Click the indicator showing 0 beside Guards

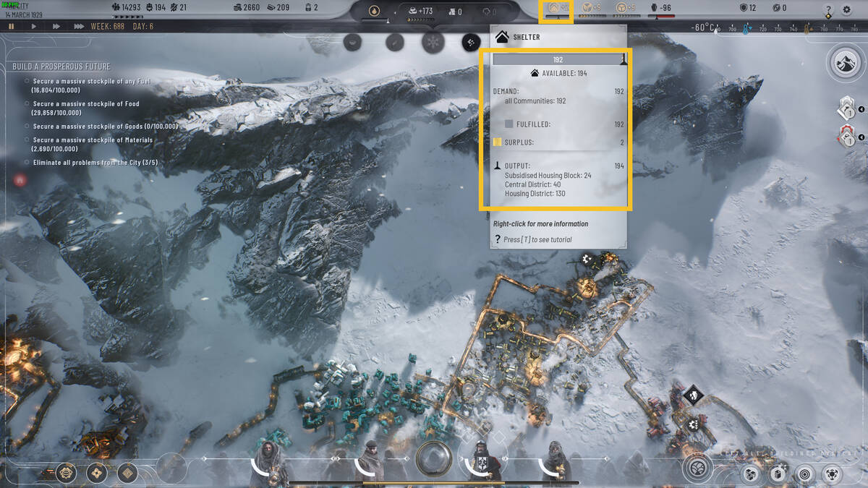coord(779,8)
